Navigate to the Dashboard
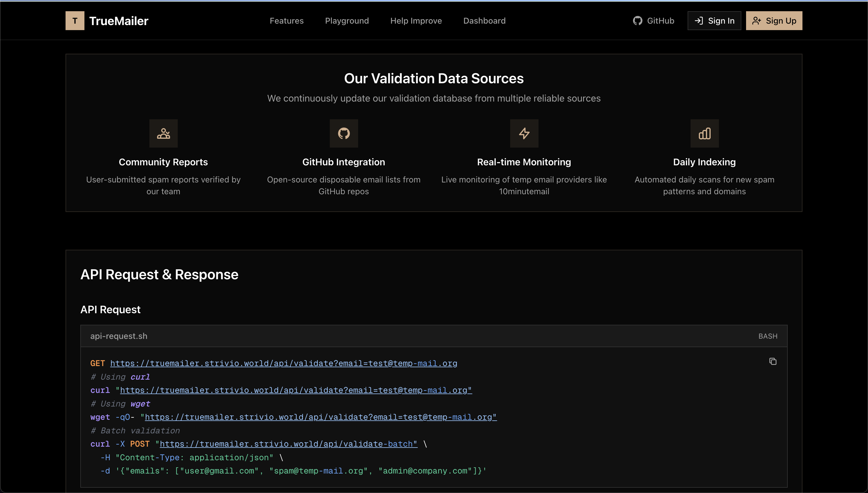Viewport: 868px width, 493px height. coord(484,21)
